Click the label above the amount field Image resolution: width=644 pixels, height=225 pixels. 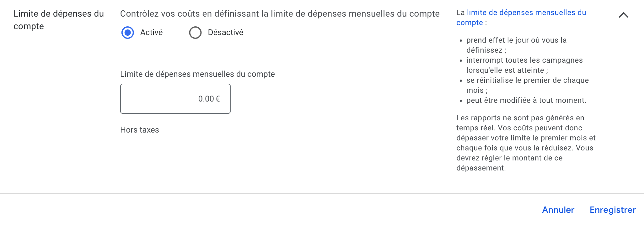pos(197,74)
